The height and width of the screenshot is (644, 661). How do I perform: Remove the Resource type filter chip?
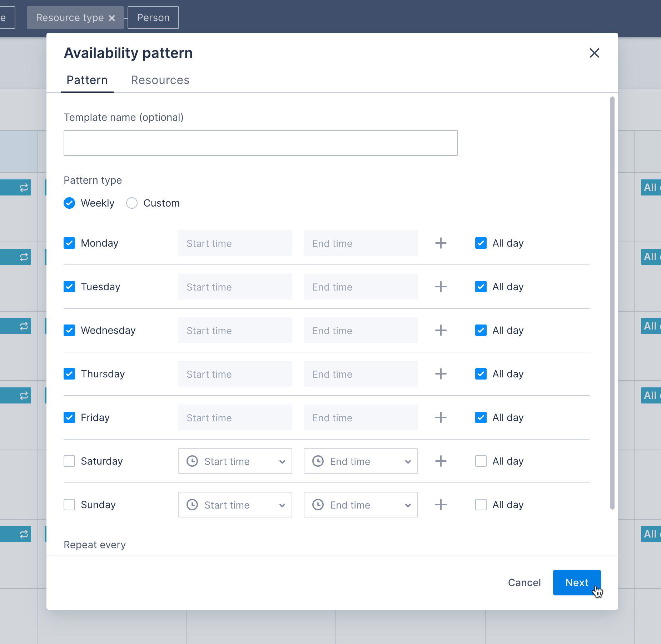112,17
